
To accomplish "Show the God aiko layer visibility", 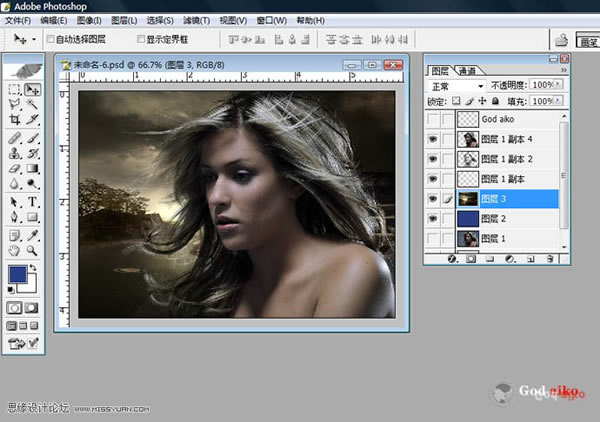I will point(435,118).
